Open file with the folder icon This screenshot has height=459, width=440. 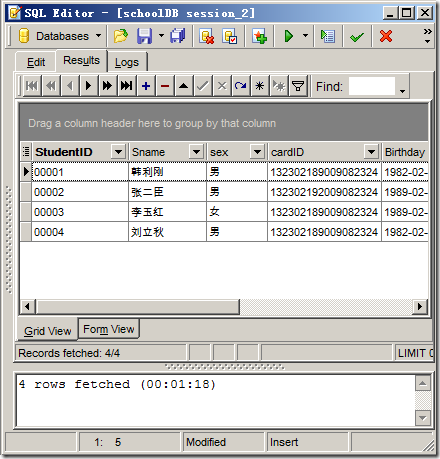(x=121, y=36)
